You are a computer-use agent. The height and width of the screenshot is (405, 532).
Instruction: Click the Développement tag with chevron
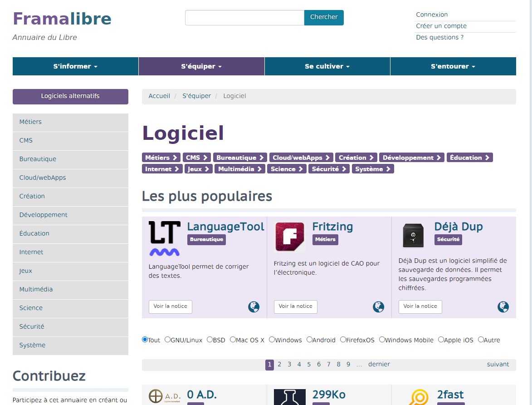coord(412,158)
